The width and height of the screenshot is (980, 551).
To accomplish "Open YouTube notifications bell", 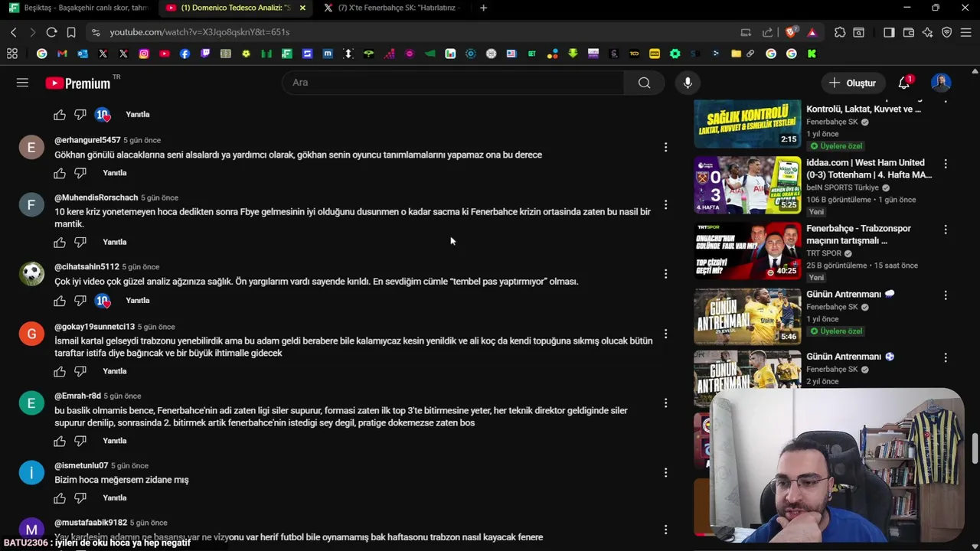I will coord(904,83).
